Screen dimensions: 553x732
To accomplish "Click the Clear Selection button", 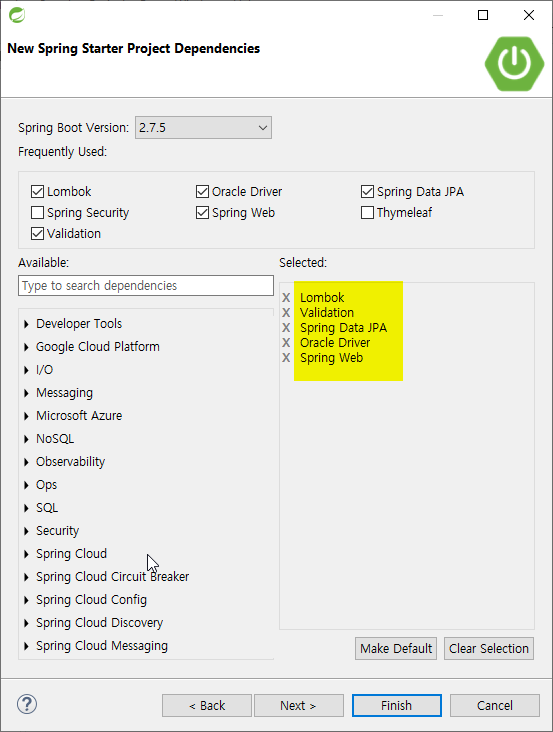I will click(x=489, y=648).
